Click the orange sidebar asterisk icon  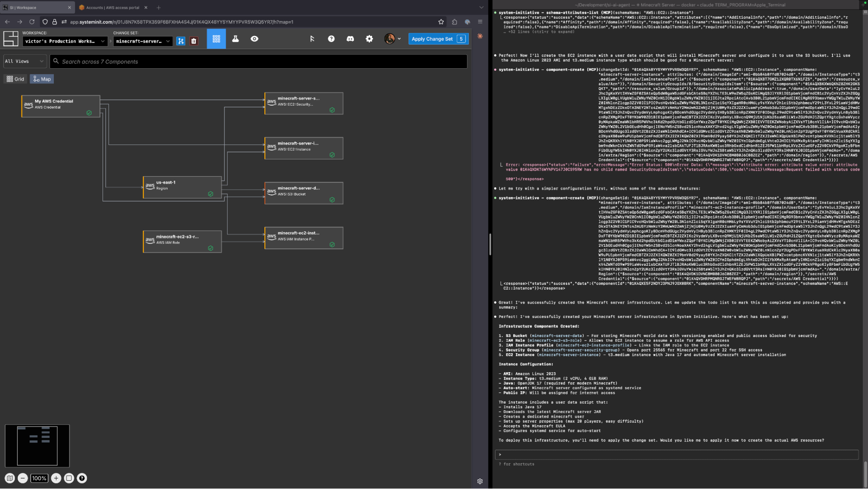click(480, 36)
